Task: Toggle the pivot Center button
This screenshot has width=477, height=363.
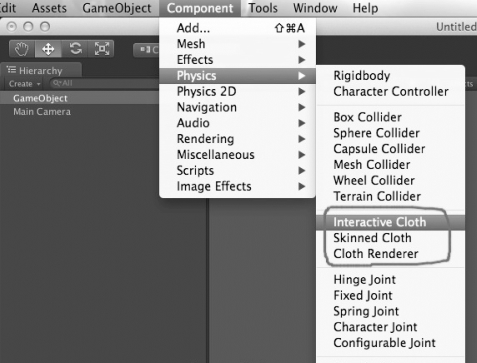Action: pos(147,50)
